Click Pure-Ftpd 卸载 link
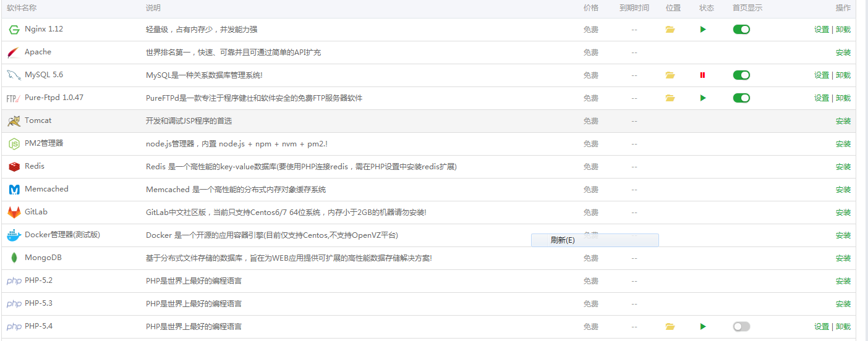The image size is (868, 341). [843, 98]
